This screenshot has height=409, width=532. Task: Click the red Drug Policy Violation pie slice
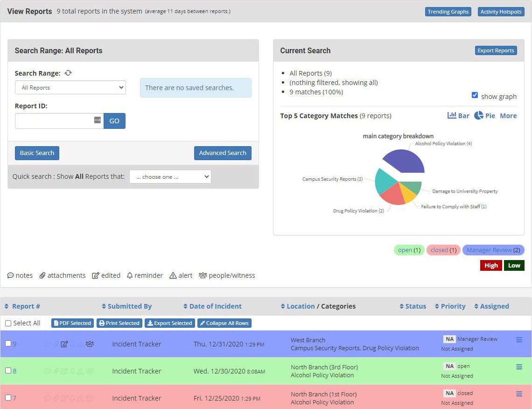393,196
